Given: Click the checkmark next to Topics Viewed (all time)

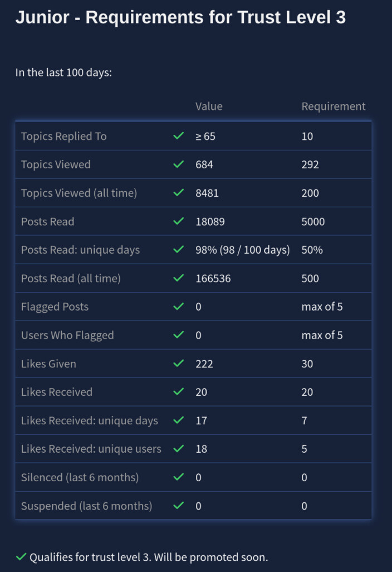Looking at the screenshot, I should pyautogui.click(x=178, y=193).
